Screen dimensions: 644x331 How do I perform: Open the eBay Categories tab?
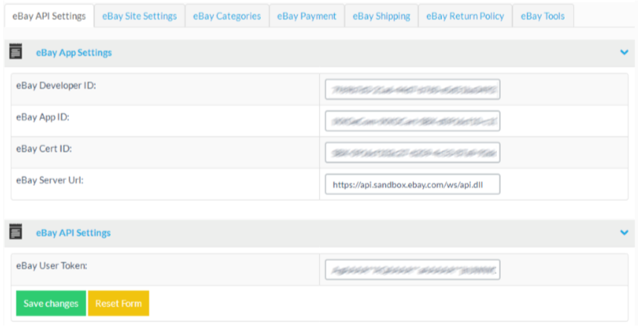click(x=227, y=16)
